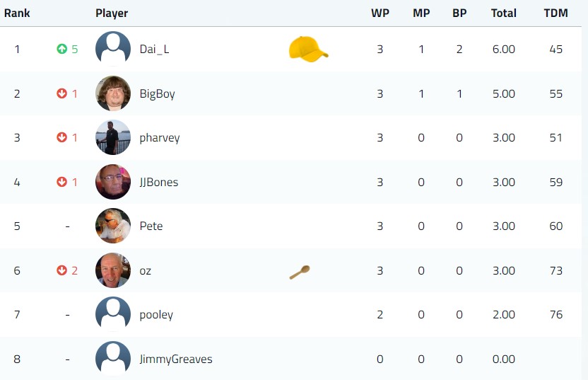This screenshot has width=588, height=380.
Task: Click the Rank column header
Action: (17, 13)
